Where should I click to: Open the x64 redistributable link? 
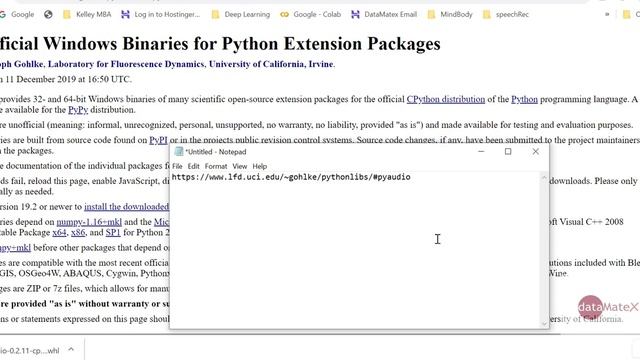coord(59,232)
